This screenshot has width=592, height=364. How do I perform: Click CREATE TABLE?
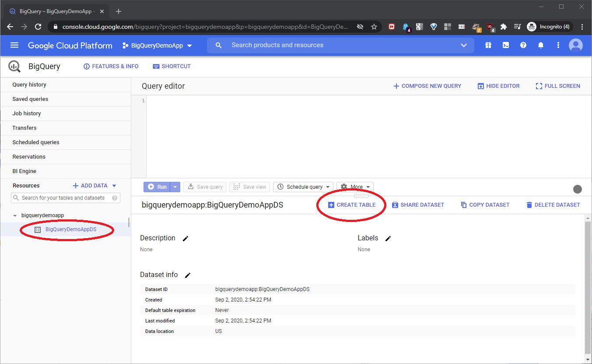352,205
